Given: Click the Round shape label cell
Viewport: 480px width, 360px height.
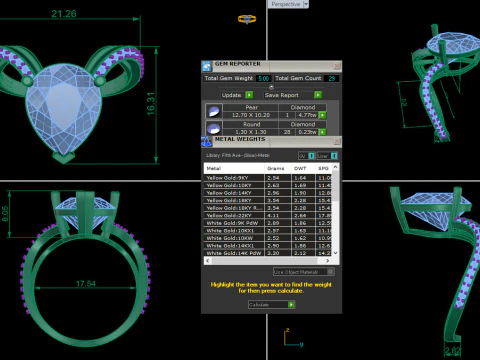Looking at the screenshot, I should click(x=251, y=124).
